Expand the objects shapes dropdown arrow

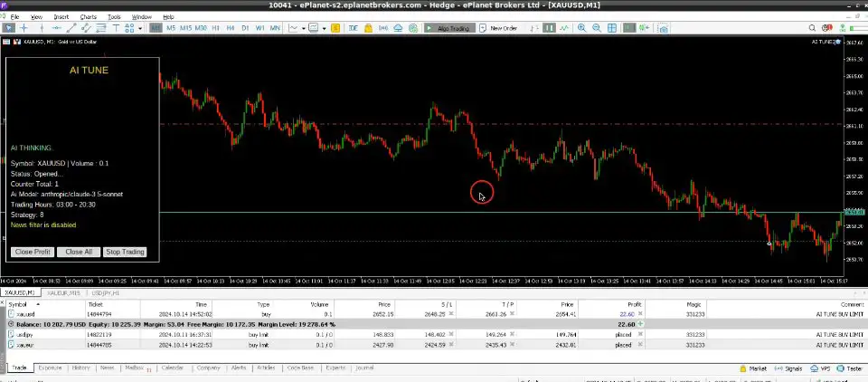point(138,28)
